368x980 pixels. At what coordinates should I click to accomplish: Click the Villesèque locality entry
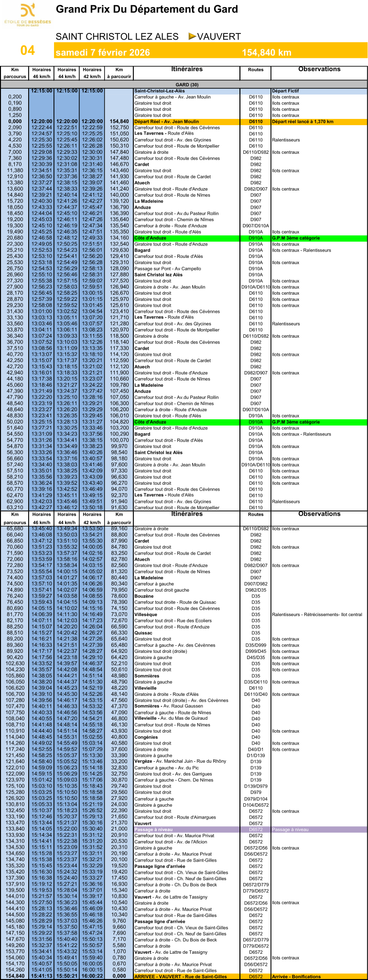click(146, 615)
